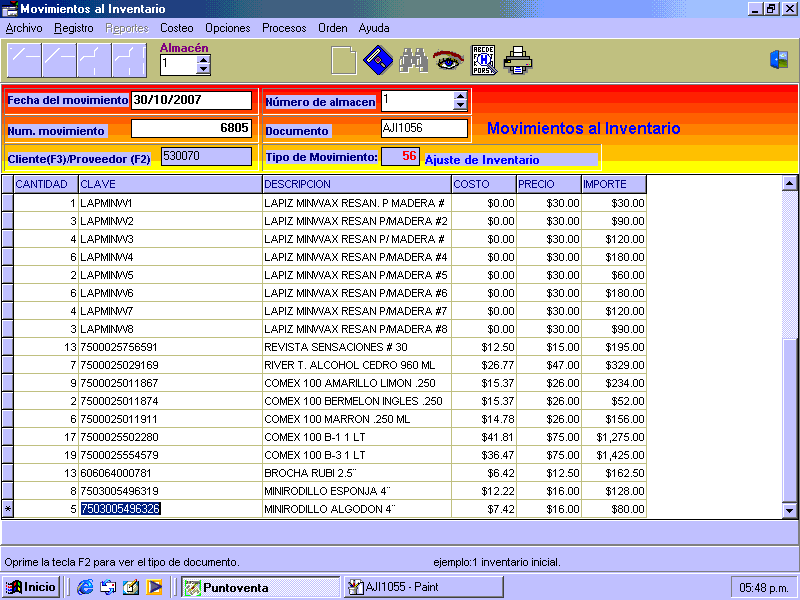Click the Fecha del movimiento date field
This screenshot has width=800, height=600.
191,100
